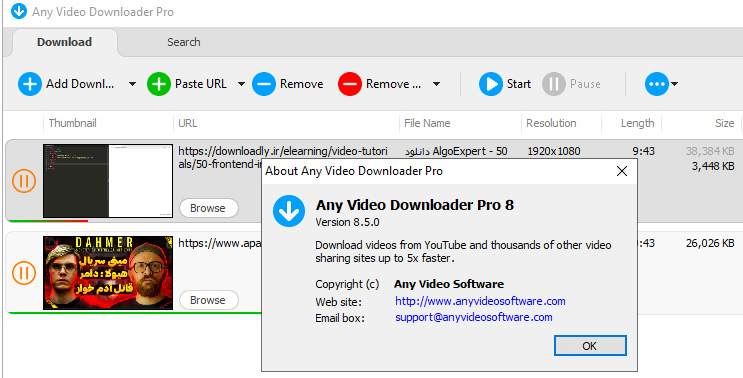Click the Start button label
This screenshot has width=743, height=378.
(519, 84)
